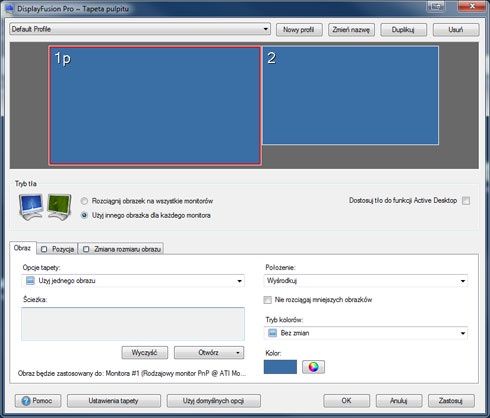Toggle checkbox on 'Zmiana rozmiaru obrazu' tab
The image size is (490, 418).
pyautogui.click(x=86, y=249)
